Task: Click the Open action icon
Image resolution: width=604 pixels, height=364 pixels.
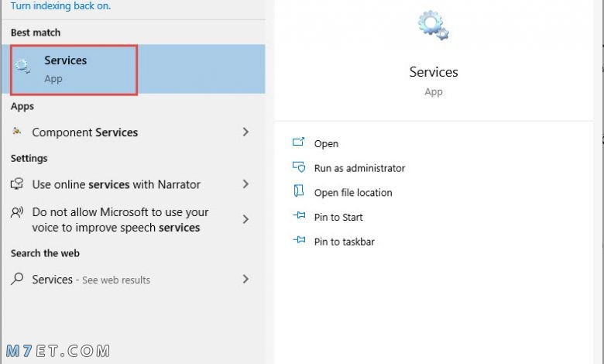Action: tap(298, 143)
